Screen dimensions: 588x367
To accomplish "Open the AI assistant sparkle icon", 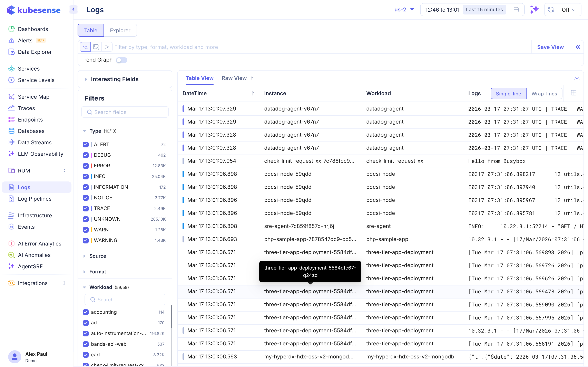I will point(535,9).
